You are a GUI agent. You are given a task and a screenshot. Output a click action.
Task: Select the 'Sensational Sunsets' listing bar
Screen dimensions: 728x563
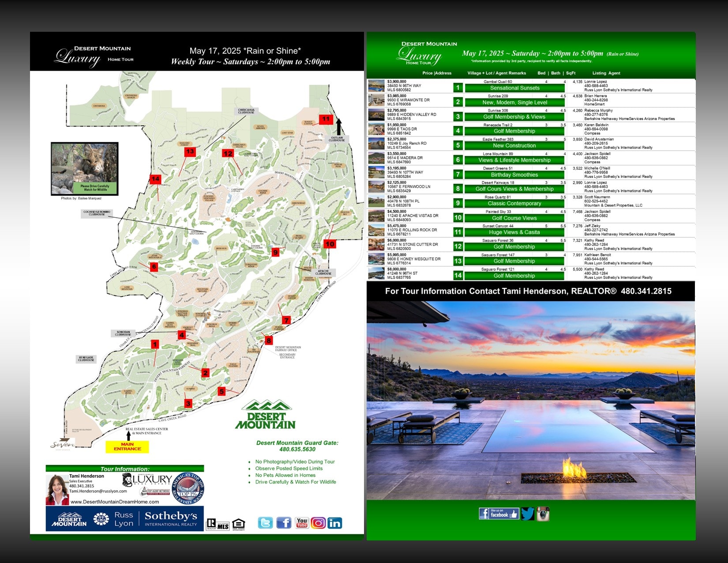[x=514, y=88]
